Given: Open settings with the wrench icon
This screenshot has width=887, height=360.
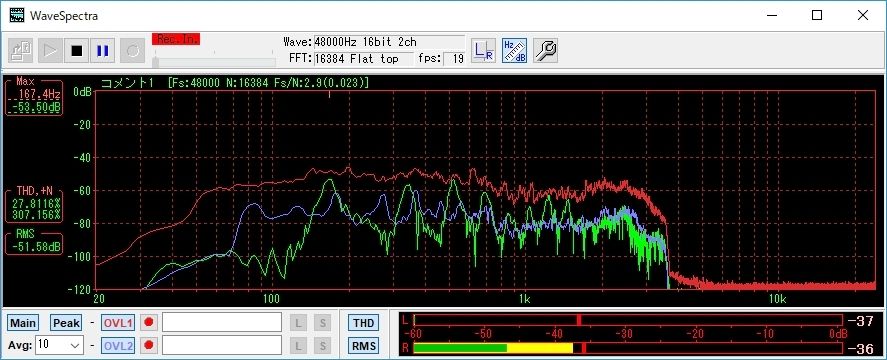Looking at the screenshot, I should click(545, 50).
